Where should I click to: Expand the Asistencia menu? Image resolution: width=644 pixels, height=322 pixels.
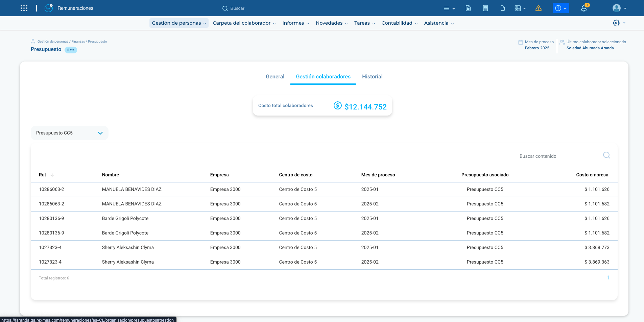(x=439, y=23)
